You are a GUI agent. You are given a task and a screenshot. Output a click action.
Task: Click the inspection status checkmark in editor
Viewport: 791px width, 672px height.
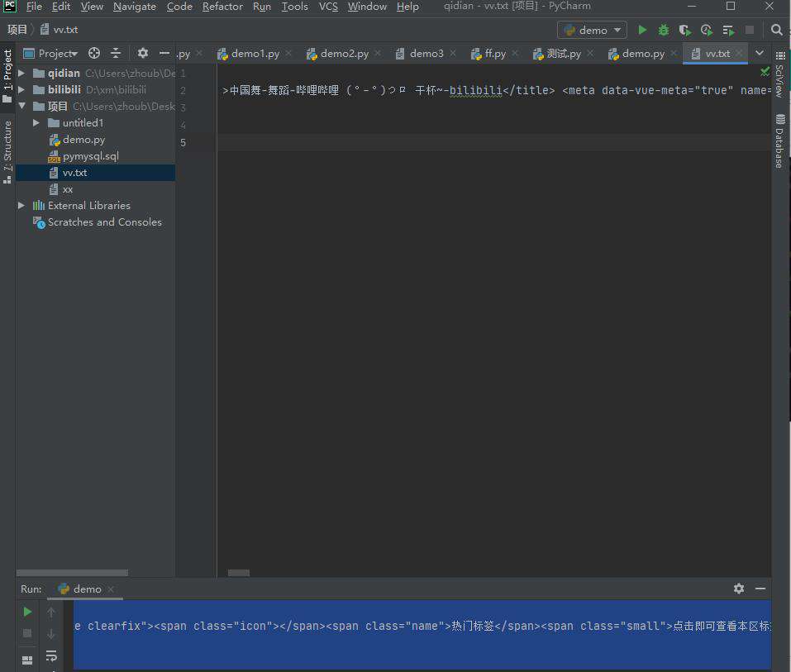coord(765,72)
